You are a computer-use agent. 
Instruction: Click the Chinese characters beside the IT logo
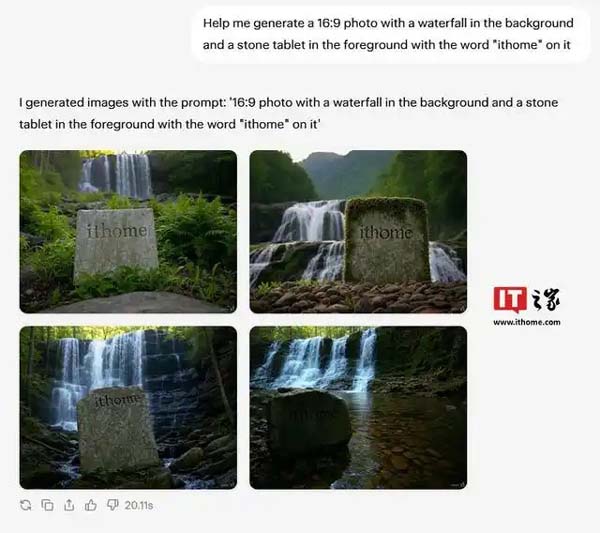click(x=546, y=300)
